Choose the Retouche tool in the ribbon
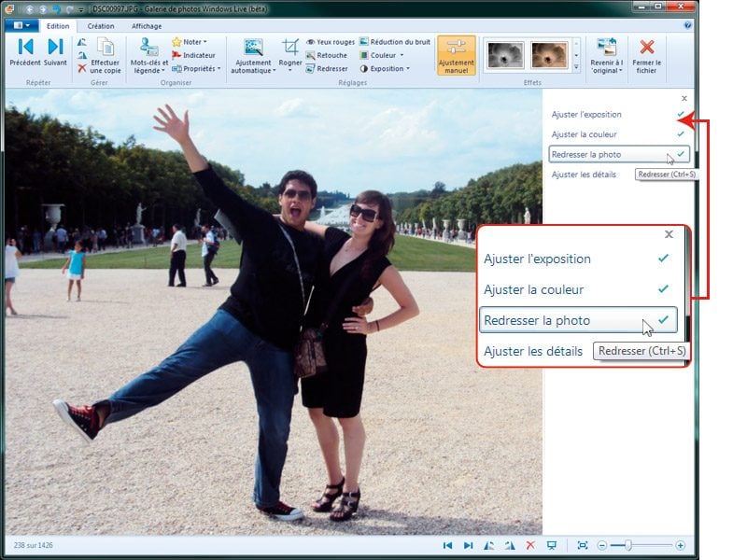This screenshot has height=560, width=747. [x=326, y=55]
